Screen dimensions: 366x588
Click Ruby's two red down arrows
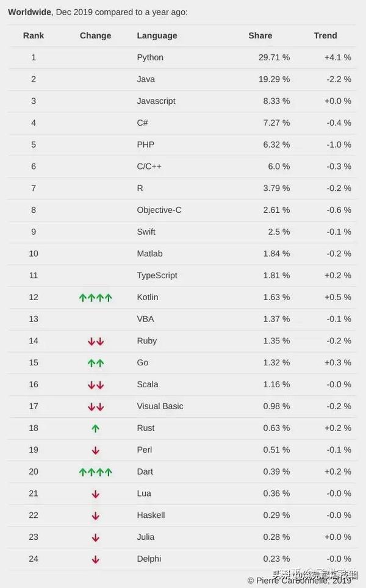[x=96, y=342]
